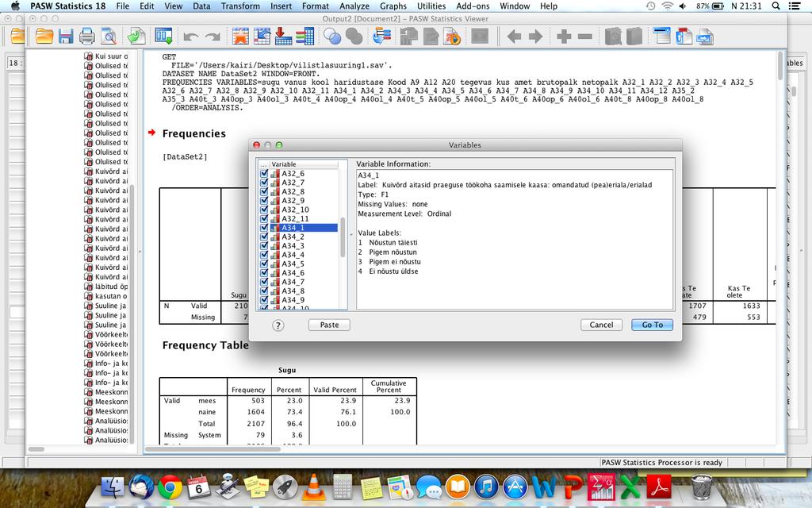Click the Recall recent dialogs icon
Screen dimensions: 812x508
click(163, 37)
